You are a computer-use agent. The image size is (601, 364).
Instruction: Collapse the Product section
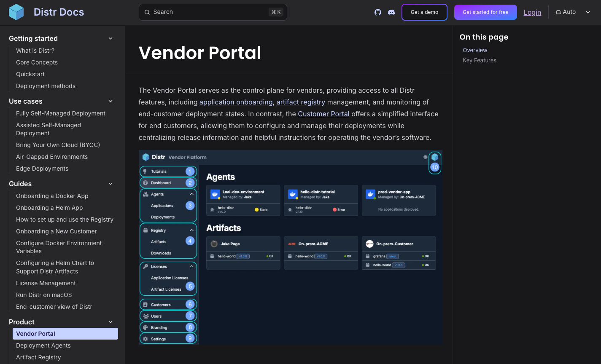(110, 322)
